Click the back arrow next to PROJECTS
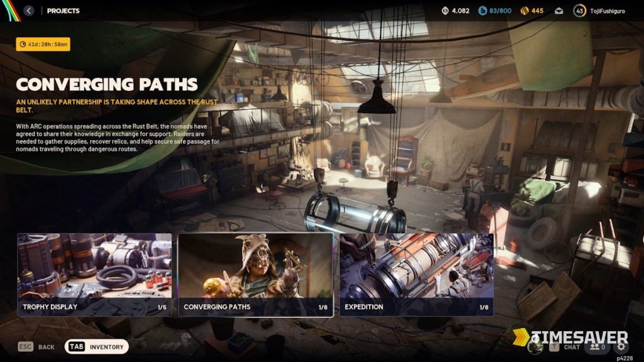This screenshot has width=644, height=362. tap(28, 11)
